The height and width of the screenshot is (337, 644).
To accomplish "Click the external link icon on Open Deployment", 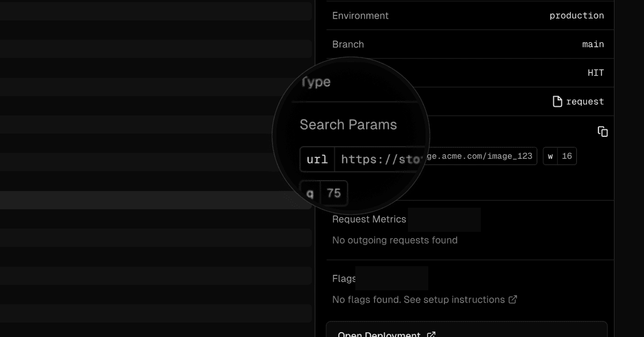I will [431, 334].
